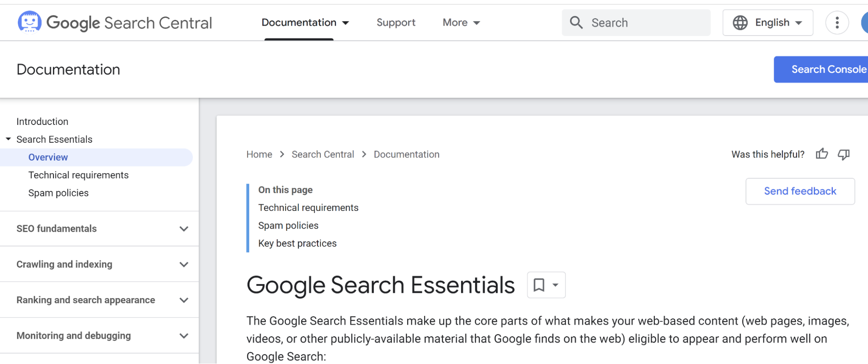Click the user avatar in the top corner
868x364 pixels.
(864, 23)
